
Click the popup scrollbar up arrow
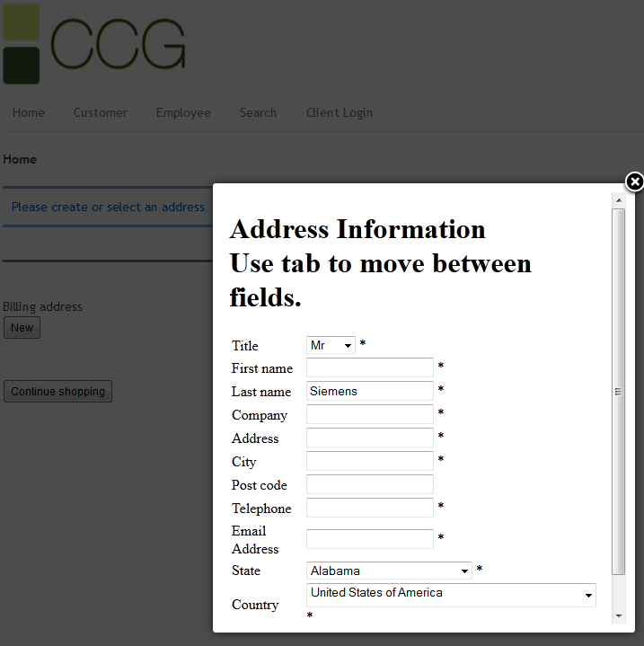coord(619,200)
